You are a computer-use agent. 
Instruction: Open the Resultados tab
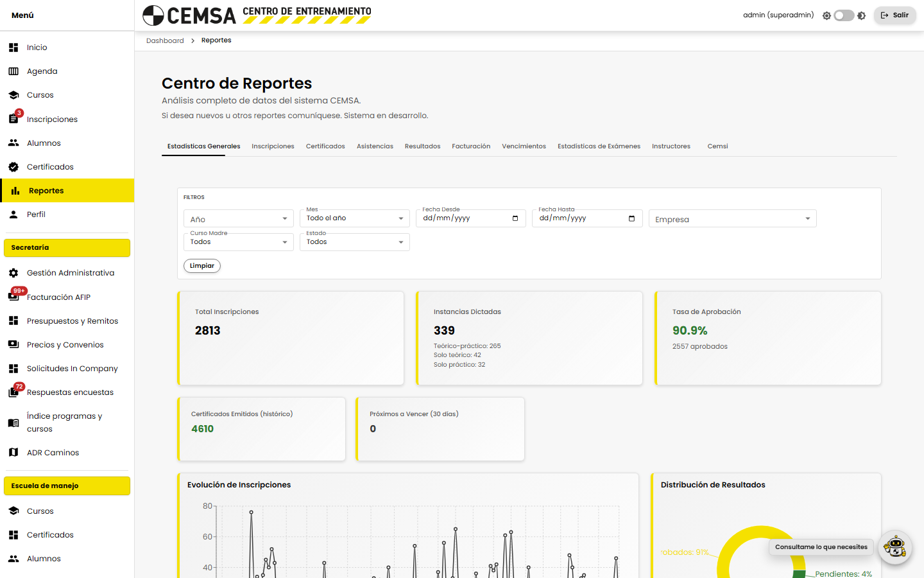click(422, 146)
